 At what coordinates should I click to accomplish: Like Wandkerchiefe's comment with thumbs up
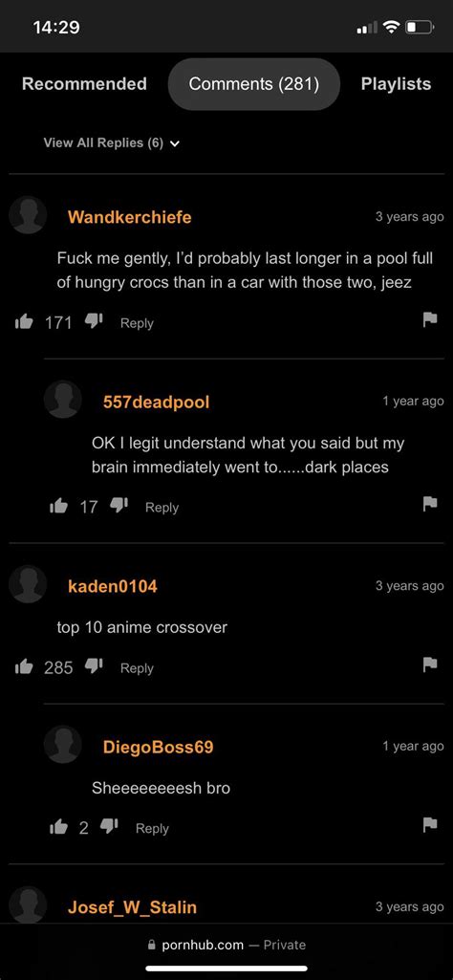[23, 322]
